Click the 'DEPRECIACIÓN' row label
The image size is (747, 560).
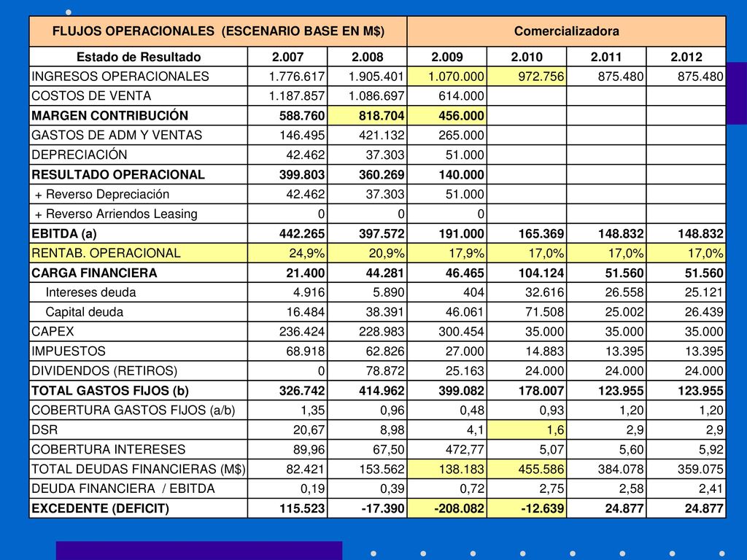click(79, 155)
